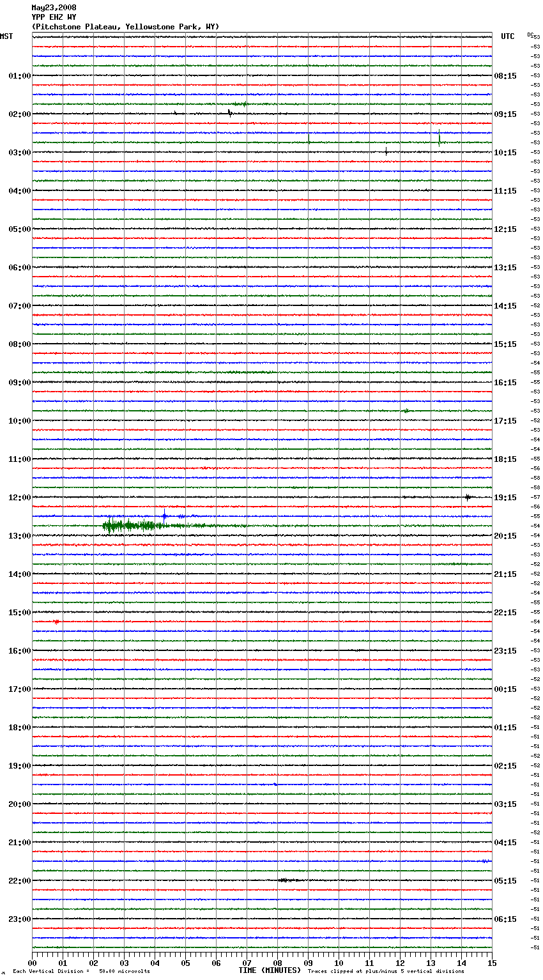Image resolution: width=543 pixels, height=980 pixels.
Task: Select the 12:15 UTC time label
Action: [x=505, y=229]
